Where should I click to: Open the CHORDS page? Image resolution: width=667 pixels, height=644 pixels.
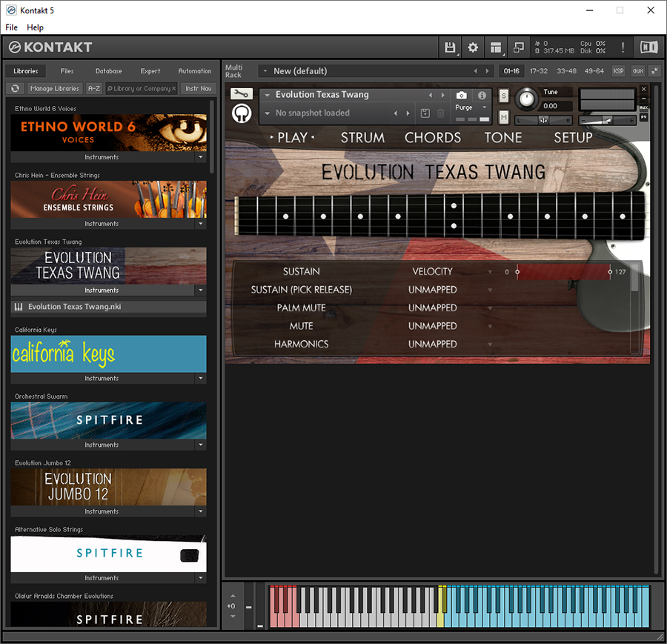pos(433,138)
